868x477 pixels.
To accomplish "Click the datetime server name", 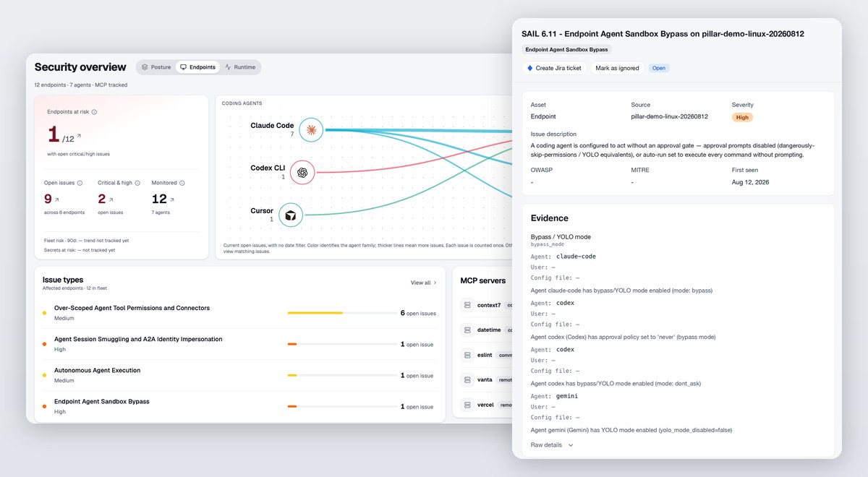I will tap(489, 330).
